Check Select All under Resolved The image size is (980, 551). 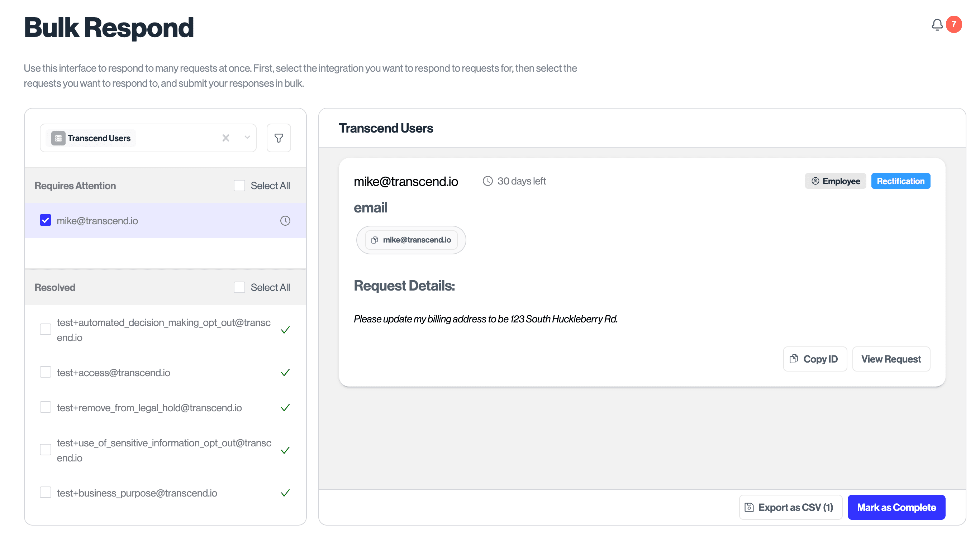coord(239,287)
